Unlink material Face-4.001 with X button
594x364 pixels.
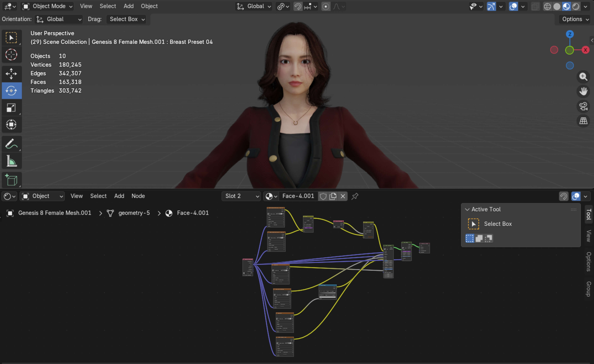click(343, 196)
